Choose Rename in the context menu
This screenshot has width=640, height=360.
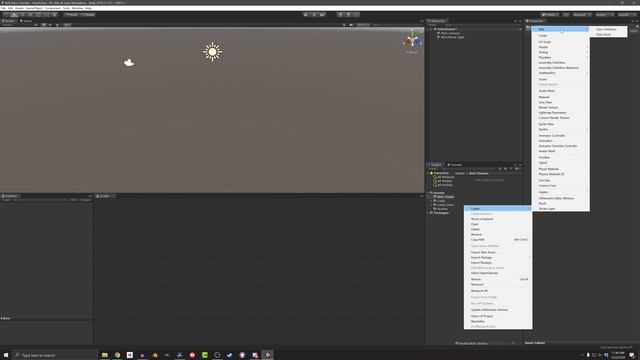498,235
